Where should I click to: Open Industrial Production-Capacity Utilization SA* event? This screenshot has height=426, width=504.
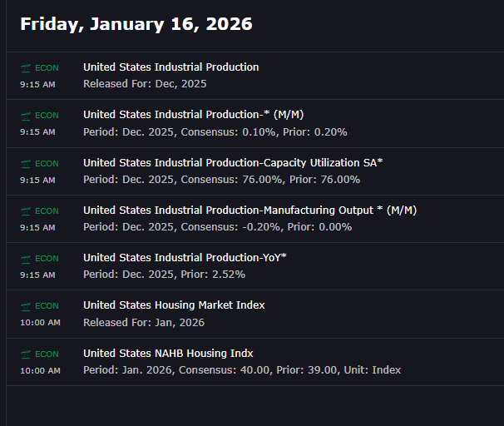[x=233, y=163]
